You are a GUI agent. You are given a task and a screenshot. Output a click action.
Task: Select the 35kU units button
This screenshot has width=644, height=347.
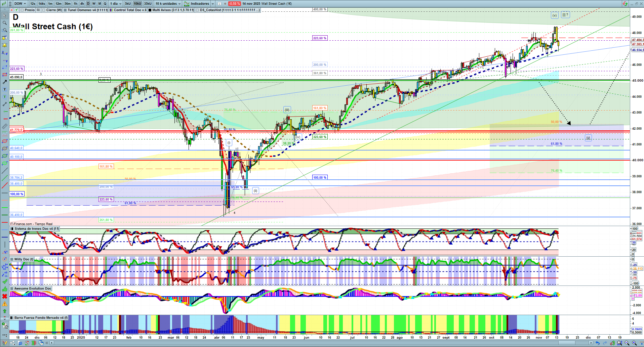tap(148, 4)
